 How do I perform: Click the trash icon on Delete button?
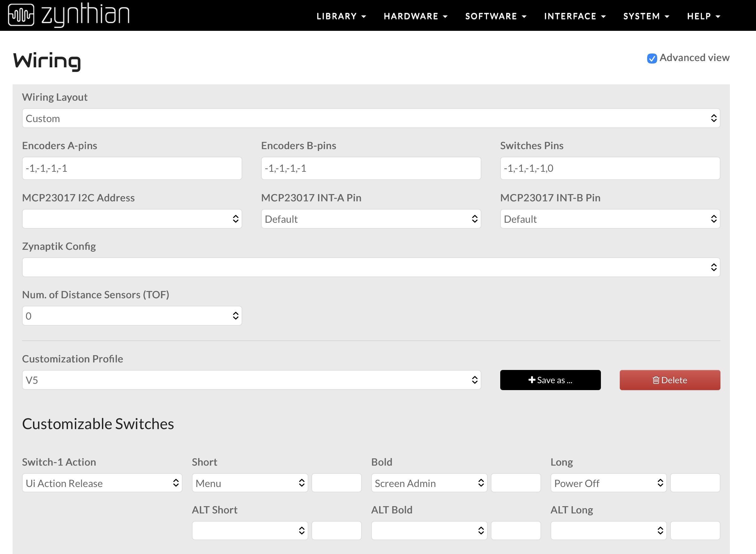(x=656, y=380)
